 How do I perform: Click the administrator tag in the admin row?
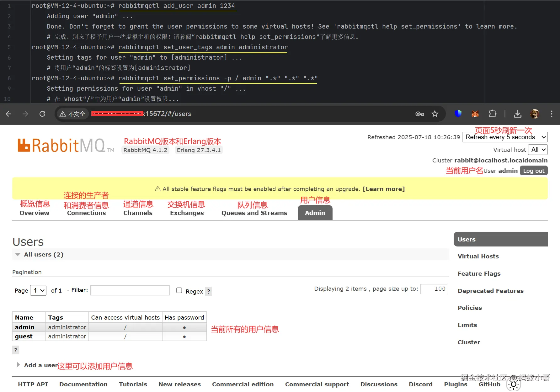[x=67, y=327]
